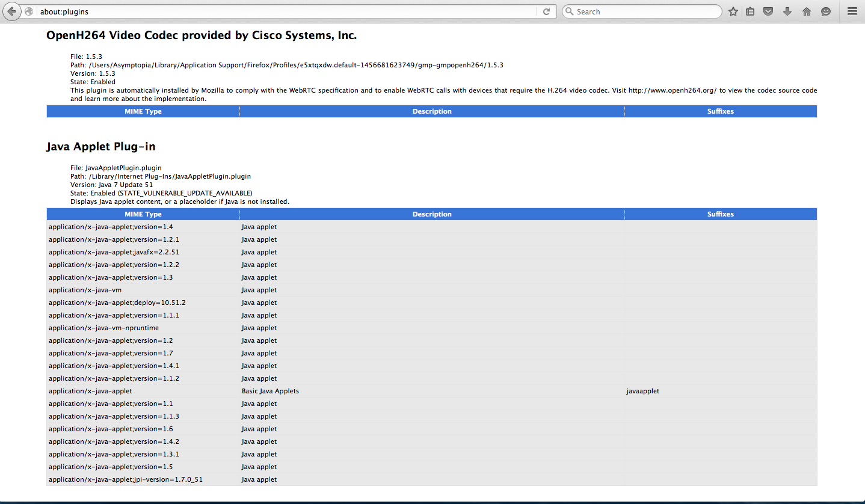Select application/x-java-applet;javafx=2.2.51 cell
Screen dimensions: 865x504
[x=143, y=252]
